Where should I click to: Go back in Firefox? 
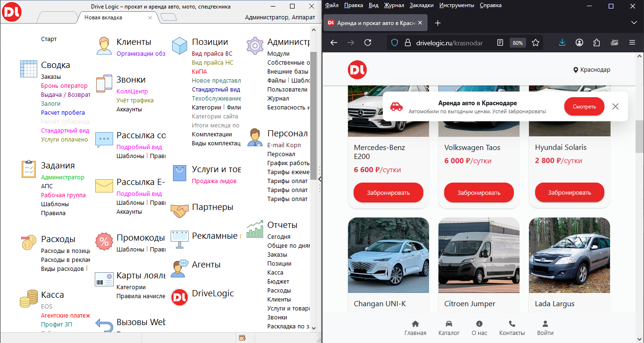pos(334,42)
